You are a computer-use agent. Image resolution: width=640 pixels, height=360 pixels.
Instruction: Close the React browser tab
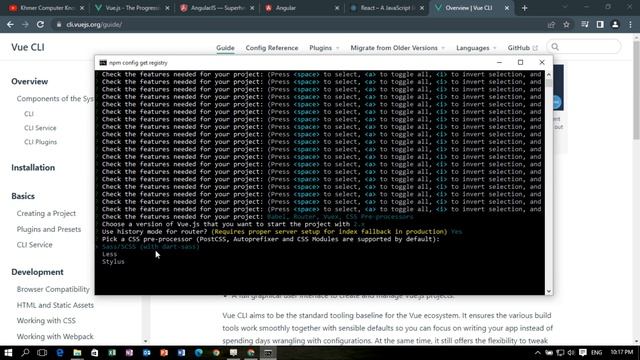pyautogui.click(x=422, y=8)
